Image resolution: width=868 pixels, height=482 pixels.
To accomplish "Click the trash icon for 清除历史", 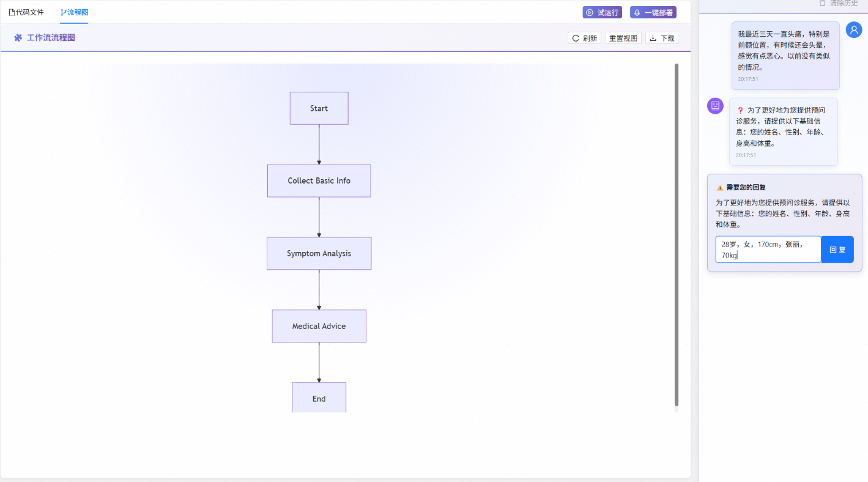I will [822, 4].
